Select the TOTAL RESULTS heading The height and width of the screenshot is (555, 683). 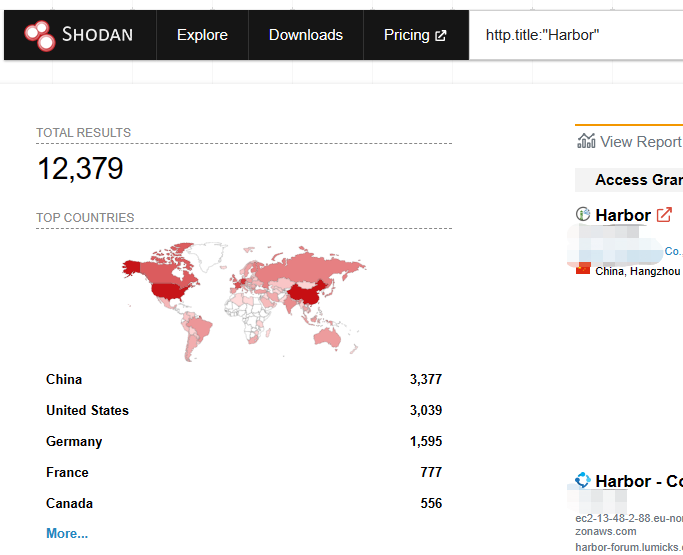[x=83, y=132]
